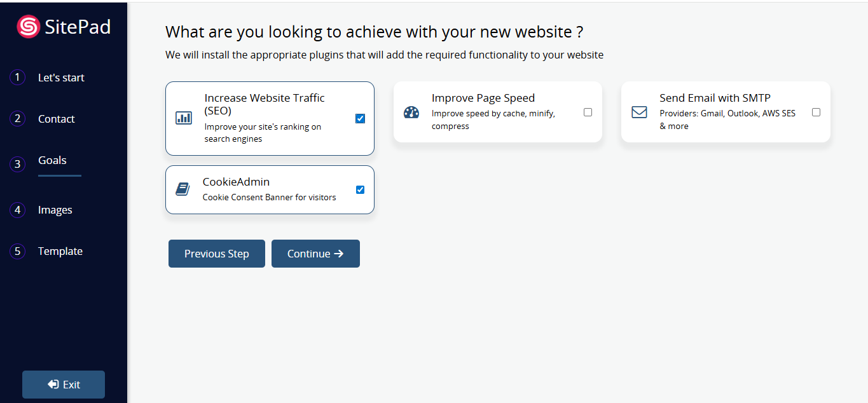Jump to the Images step
868x403 pixels.
(55, 210)
